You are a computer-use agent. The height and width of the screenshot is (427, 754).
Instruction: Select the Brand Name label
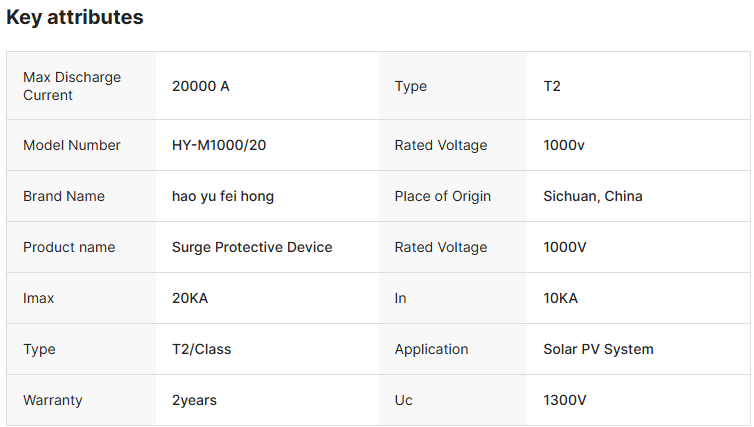[64, 196]
